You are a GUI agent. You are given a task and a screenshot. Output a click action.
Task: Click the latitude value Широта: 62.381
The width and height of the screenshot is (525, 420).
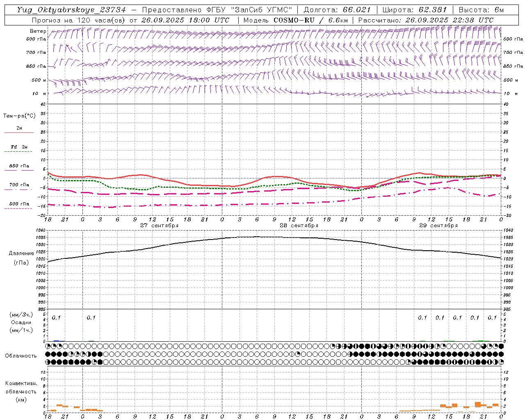coord(415,10)
